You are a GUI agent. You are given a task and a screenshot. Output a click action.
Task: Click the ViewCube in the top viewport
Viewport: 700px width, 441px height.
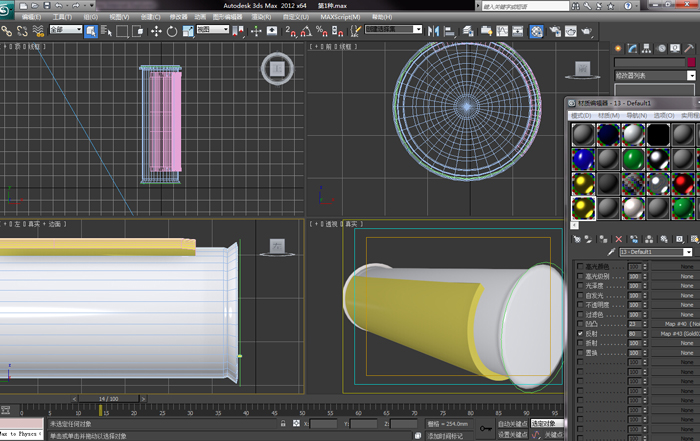[x=275, y=69]
